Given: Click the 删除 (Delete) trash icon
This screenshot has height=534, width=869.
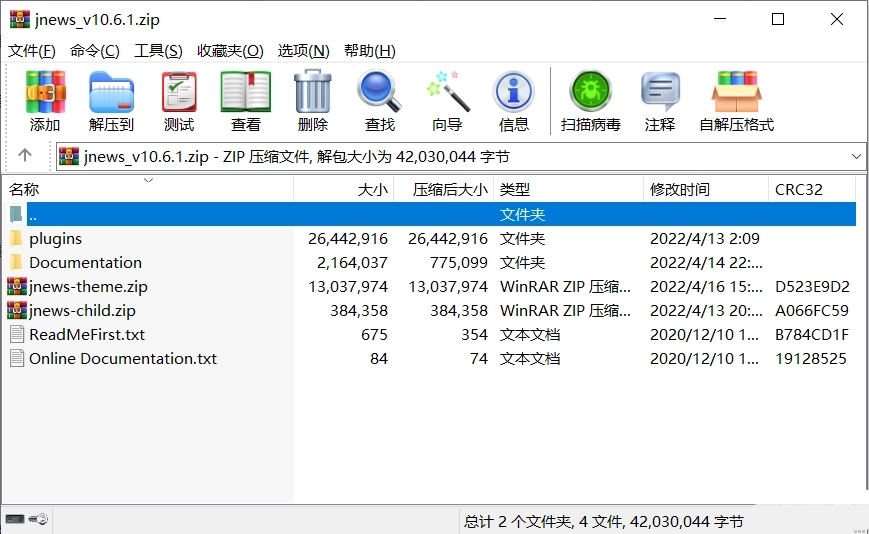Looking at the screenshot, I should click(x=313, y=91).
